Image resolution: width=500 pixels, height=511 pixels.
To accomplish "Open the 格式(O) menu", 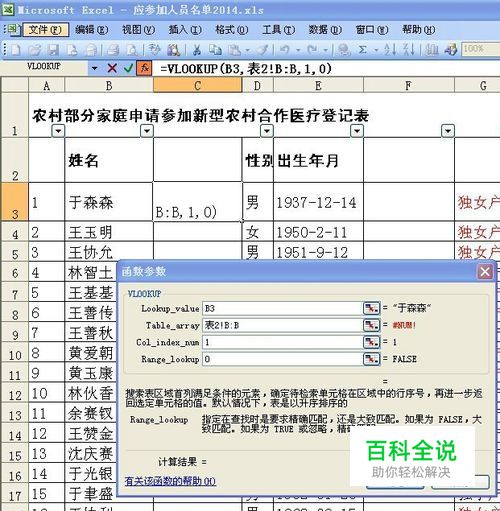I will [x=231, y=30].
